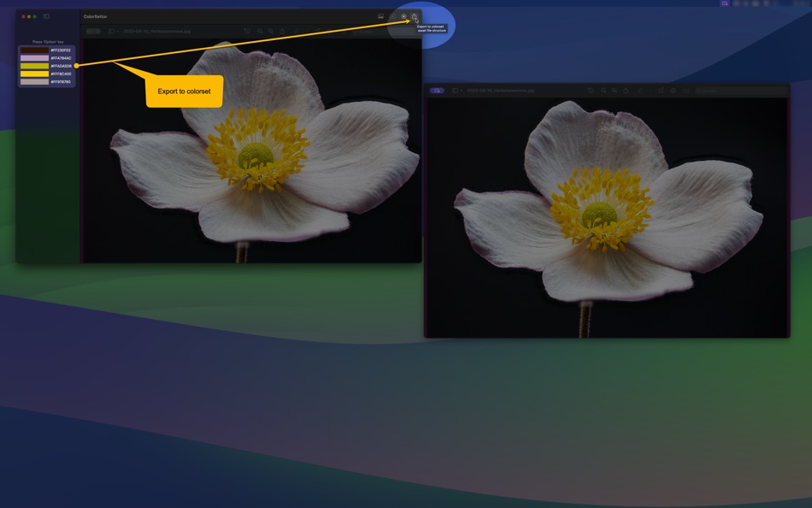Click the picture icon in ColorSetter title bar
The image size is (812, 508).
[380, 16]
